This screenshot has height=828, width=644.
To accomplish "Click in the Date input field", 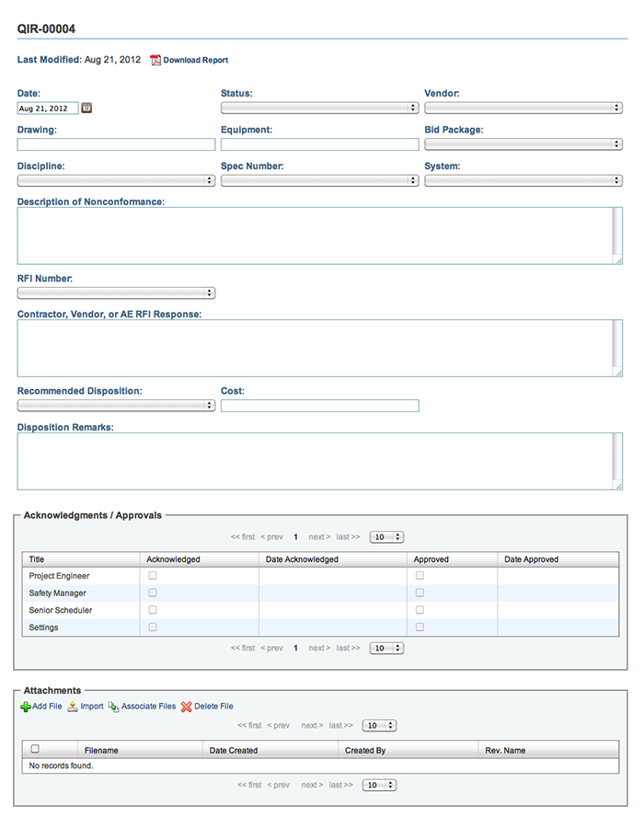I will click(48, 109).
